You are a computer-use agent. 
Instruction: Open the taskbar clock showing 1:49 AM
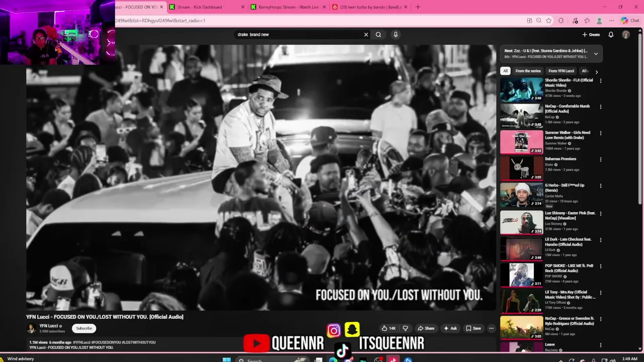click(630, 359)
